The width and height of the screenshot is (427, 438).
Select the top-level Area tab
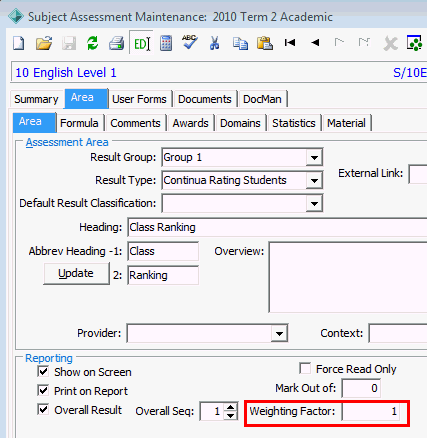[86, 98]
